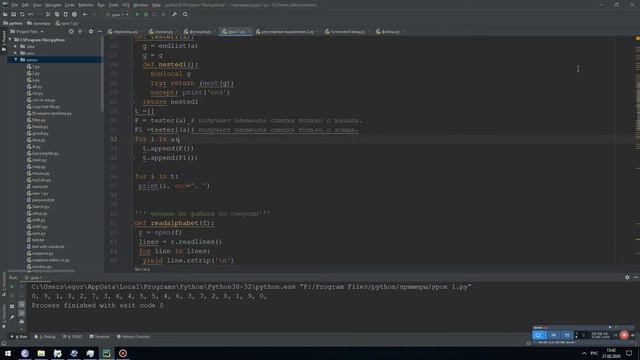640x360 pixels.
Task: Open setup.py in the project tree
Action: (37, 213)
